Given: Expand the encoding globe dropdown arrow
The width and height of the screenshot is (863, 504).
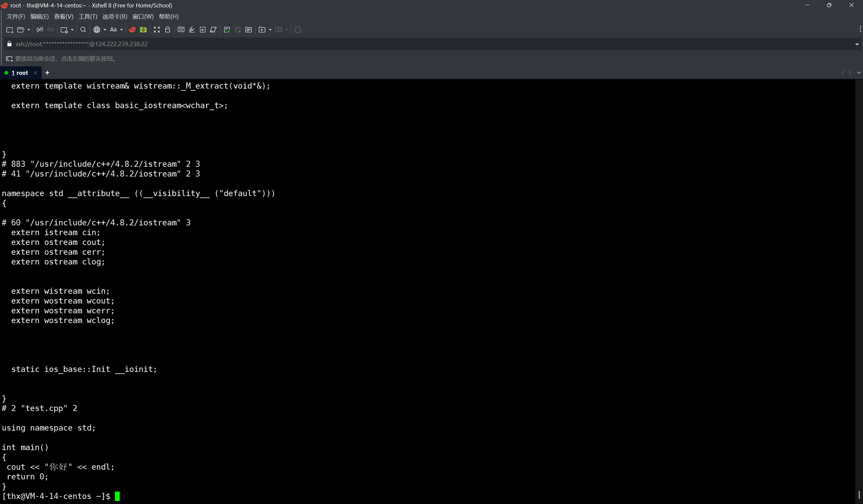Looking at the screenshot, I should coord(105,30).
